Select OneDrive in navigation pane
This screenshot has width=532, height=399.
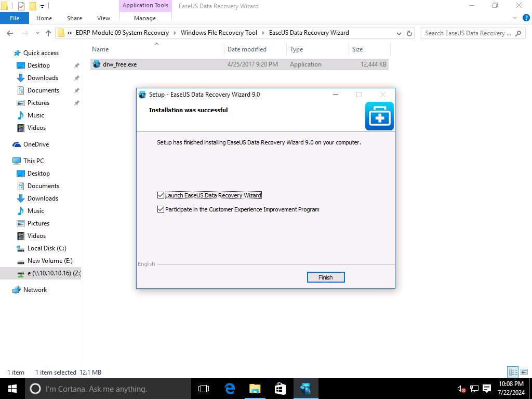pyautogui.click(x=36, y=144)
